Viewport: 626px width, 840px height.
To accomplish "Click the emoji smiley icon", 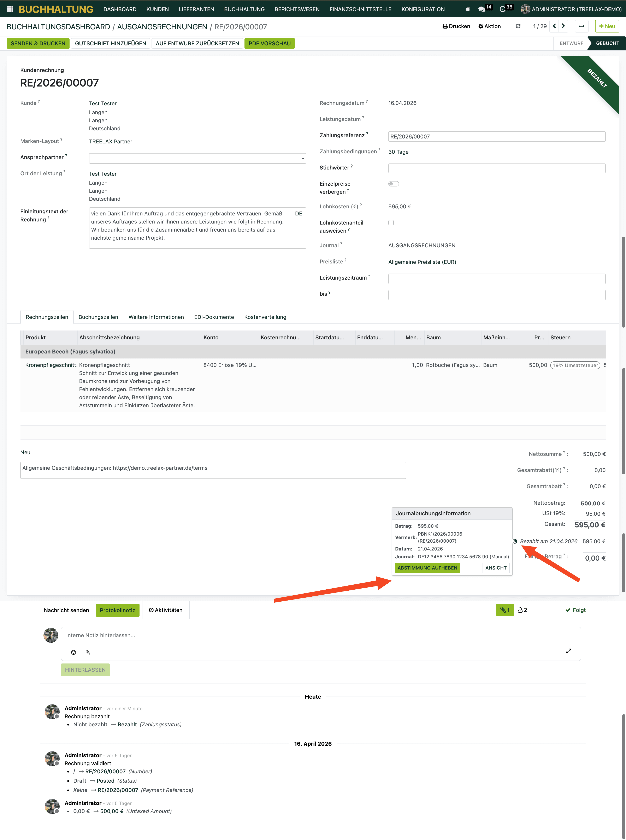I will tap(73, 652).
